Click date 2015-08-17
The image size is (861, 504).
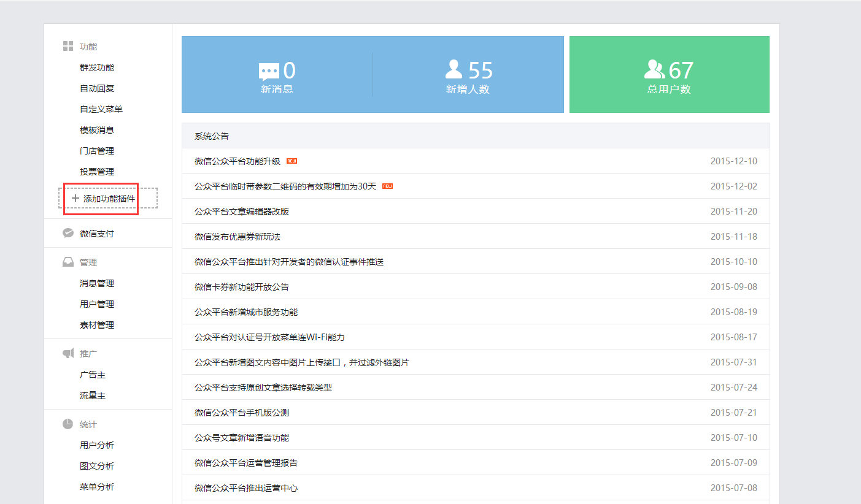point(734,337)
